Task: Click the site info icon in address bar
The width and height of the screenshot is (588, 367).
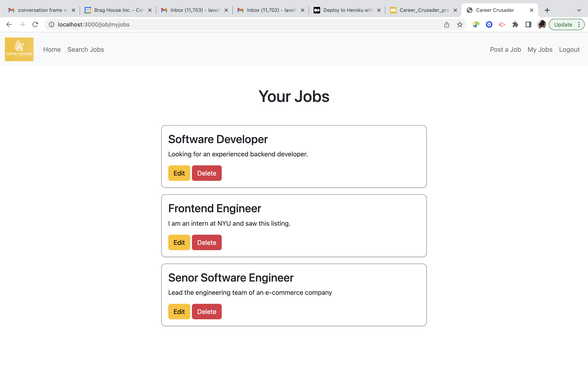Action: (x=51, y=24)
